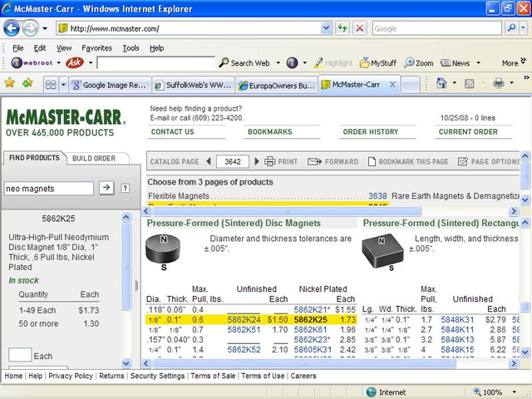532x399 pixels.
Task: Click the Favorites star icon
Action: pyautogui.click(x=9, y=83)
